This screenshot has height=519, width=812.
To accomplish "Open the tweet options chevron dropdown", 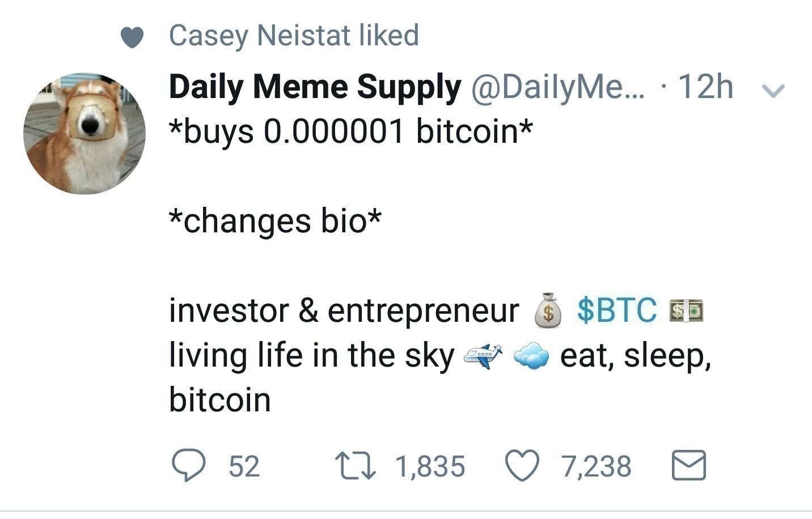I will pos(772,90).
